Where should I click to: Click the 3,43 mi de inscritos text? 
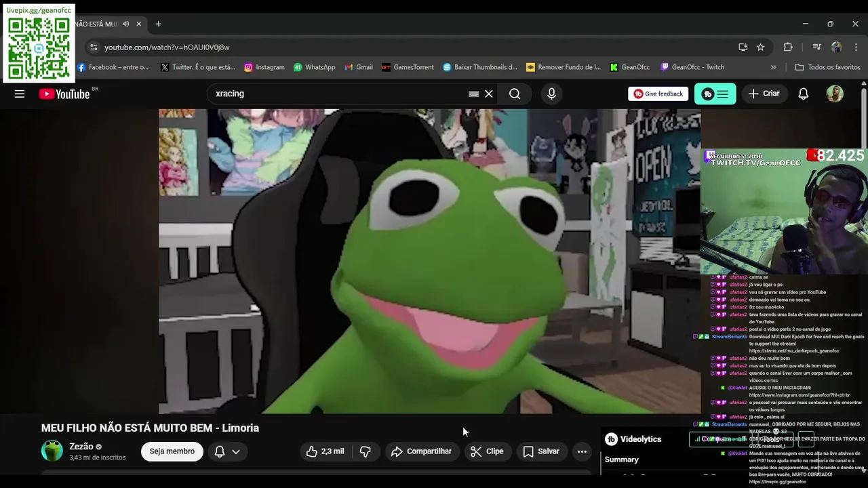98,458
